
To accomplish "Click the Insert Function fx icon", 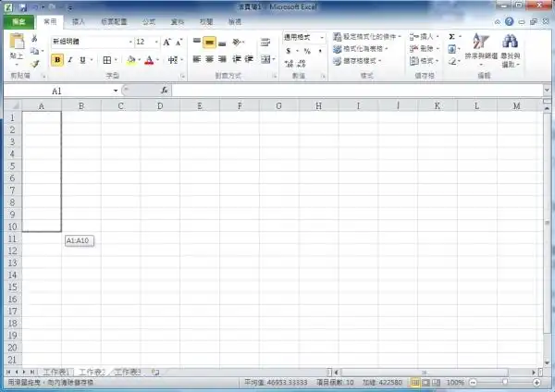I will (x=165, y=91).
